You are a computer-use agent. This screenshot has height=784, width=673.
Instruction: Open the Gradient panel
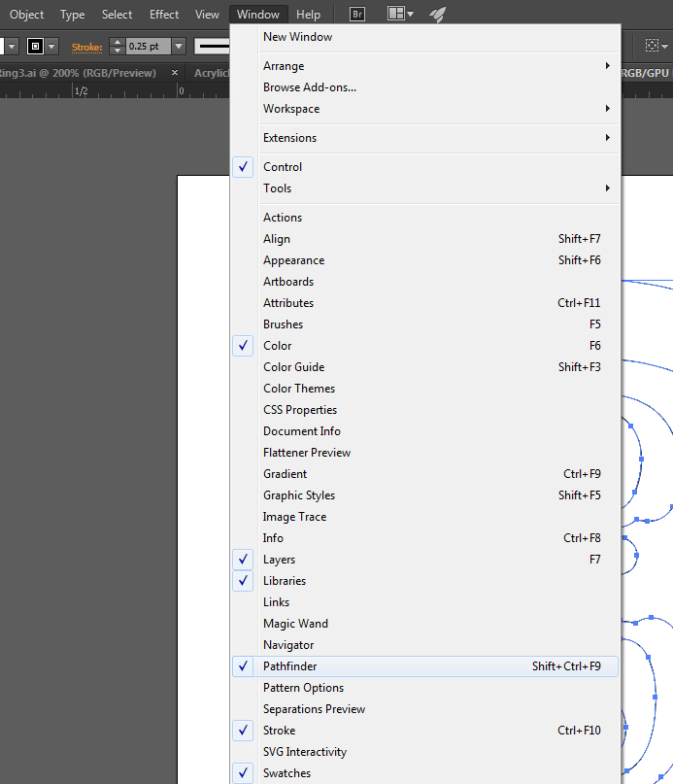[425, 473]
